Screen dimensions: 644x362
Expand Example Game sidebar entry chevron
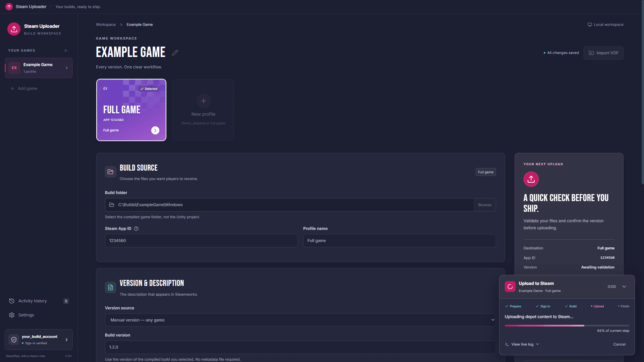click(x=67, y=68)
